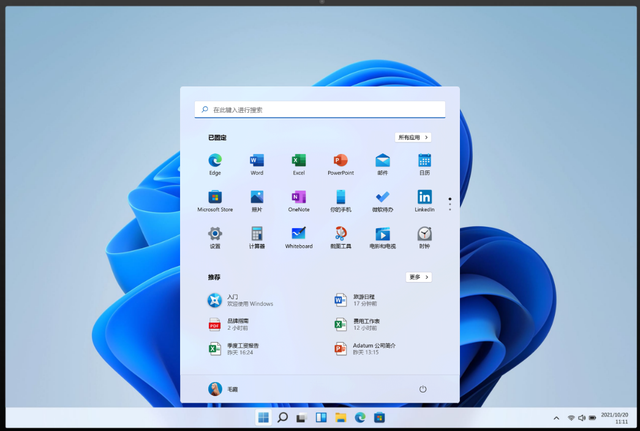Viewport: 640px width, 431px height.
Task: Open the 时钟 Clock app
Action: pos(424,238)
